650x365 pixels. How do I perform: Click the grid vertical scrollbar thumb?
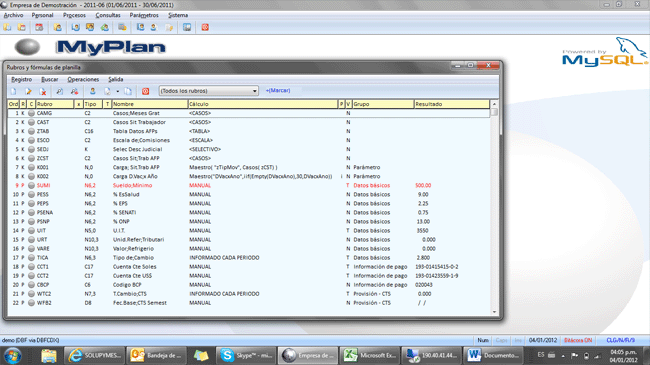(x=494, y=112)
